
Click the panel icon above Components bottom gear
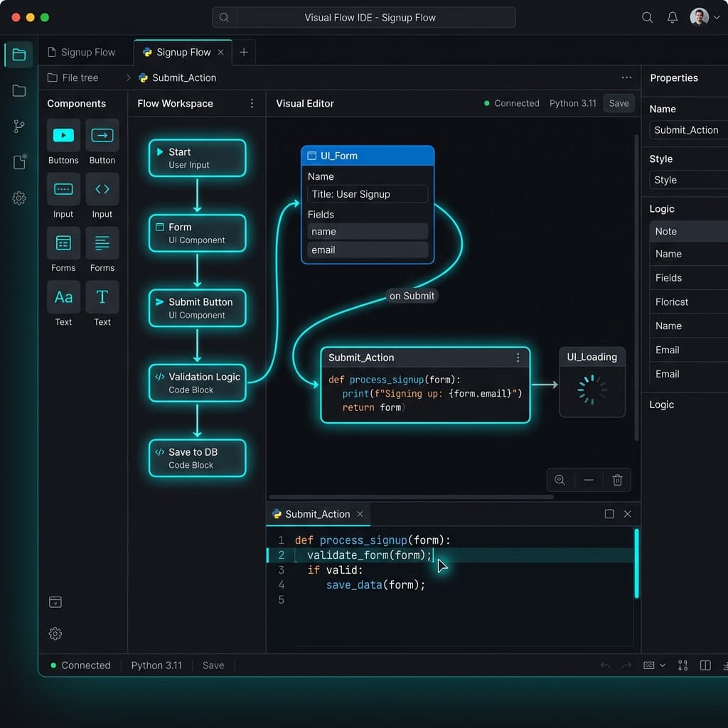click(55, 602)
